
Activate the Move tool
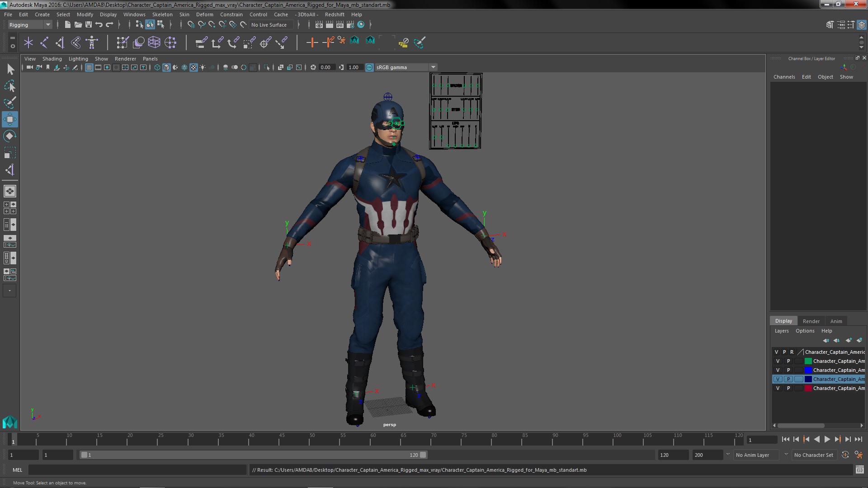(10, 119)
